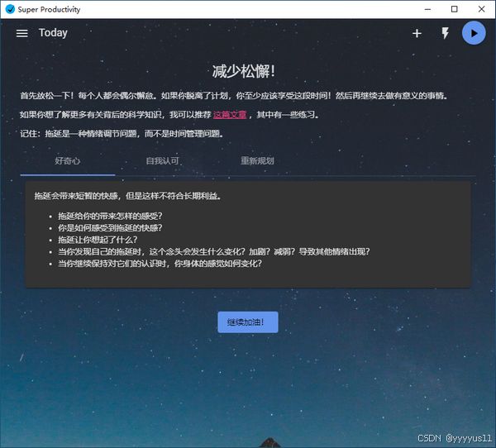Click the line 拖延会带来短暂的快感
Screen dimensions: 496x448
pyautogui.click(x=127, y=196)
